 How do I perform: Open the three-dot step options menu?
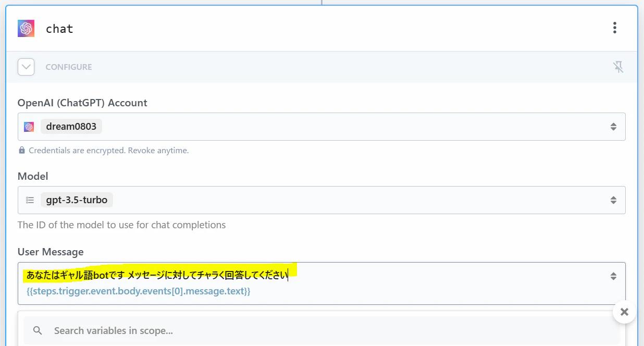tap(615, 28)
